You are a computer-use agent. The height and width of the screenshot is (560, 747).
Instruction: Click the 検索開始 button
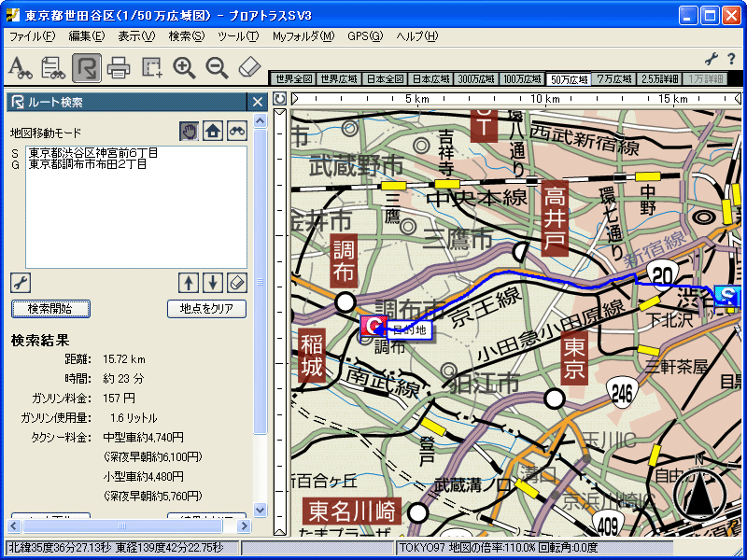pyautogui.click(x=50, y=309)
